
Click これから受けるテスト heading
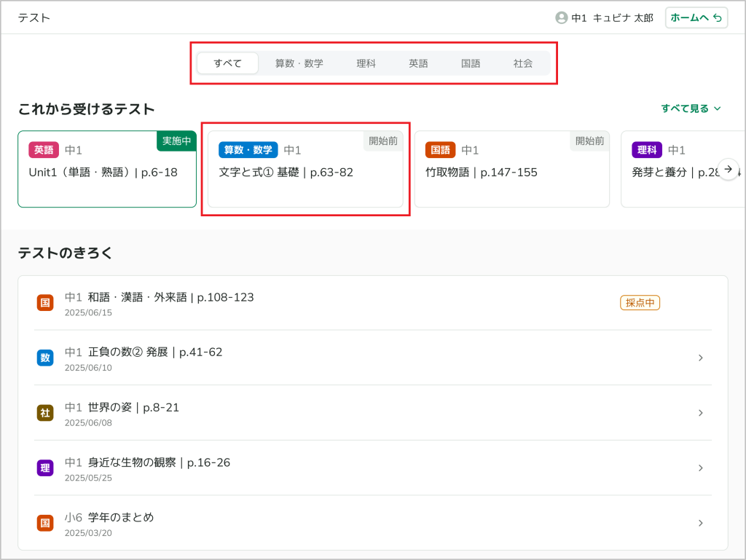[87, 109]
